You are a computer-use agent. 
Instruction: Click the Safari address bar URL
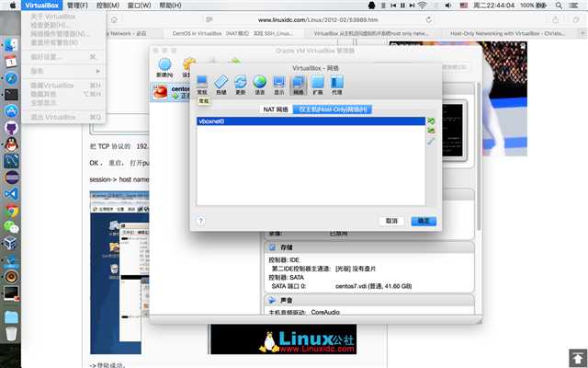318,19
